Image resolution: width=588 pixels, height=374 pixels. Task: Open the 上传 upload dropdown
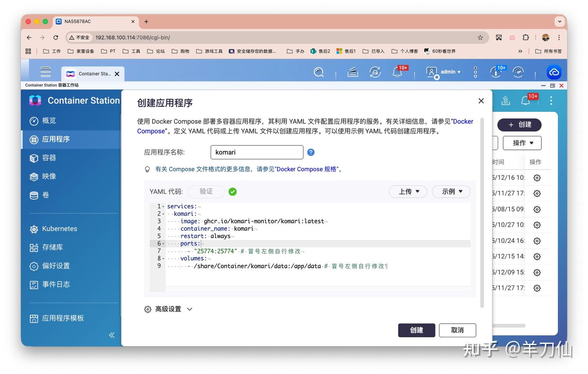(408, 191)
